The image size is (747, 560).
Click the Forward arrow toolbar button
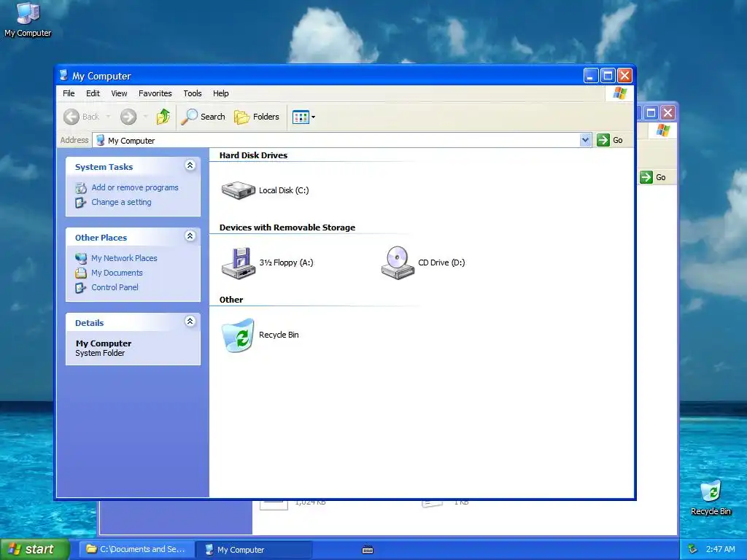point(128,117)
